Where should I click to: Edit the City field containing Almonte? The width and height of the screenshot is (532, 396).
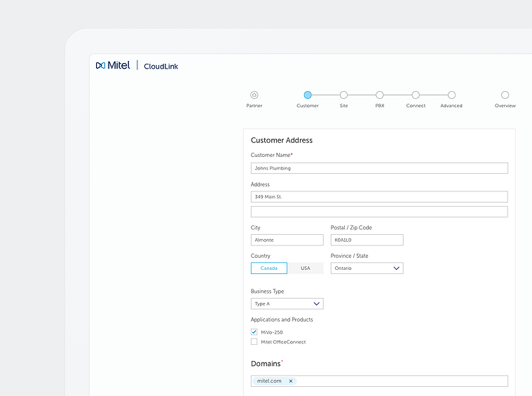click(x=287, y=240)
